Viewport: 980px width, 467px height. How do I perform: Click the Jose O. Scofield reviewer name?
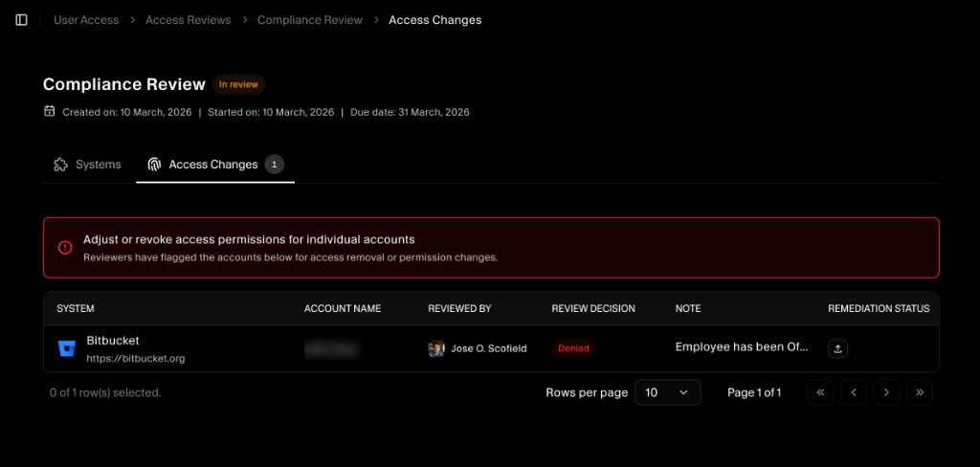coord(489,348)
